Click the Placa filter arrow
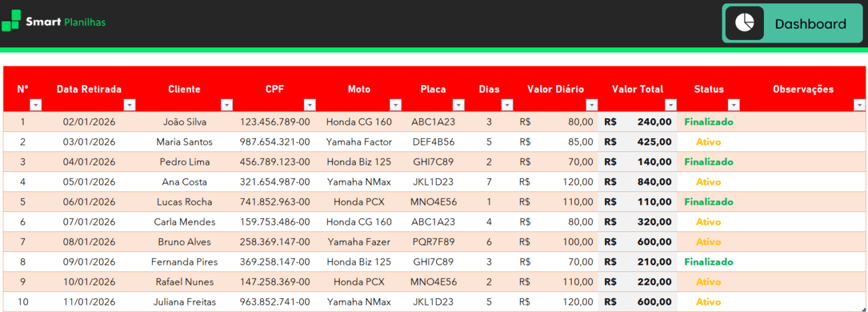 (458, 105)
